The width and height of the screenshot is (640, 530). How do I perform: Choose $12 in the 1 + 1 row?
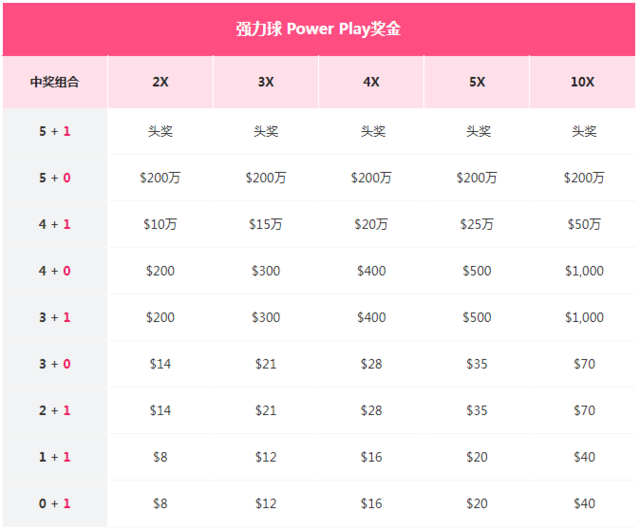266,457
